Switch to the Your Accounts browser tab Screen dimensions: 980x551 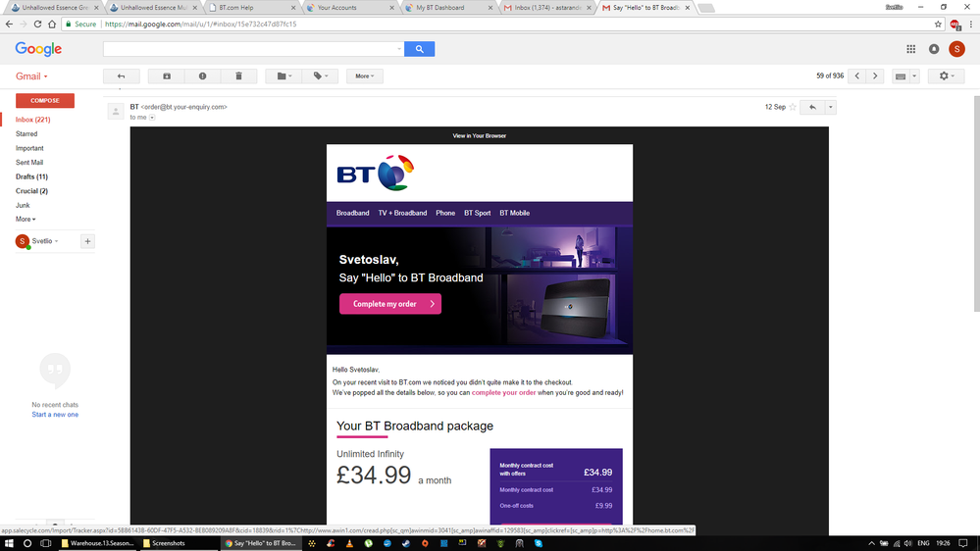click(x=350, y=8)
